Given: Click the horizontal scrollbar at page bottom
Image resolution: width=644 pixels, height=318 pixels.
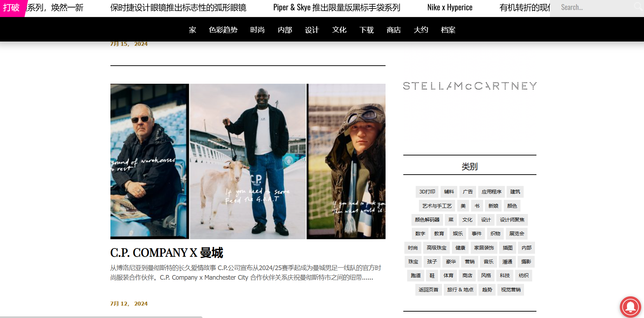Looking at the screenshot, I should coord(101,317).
